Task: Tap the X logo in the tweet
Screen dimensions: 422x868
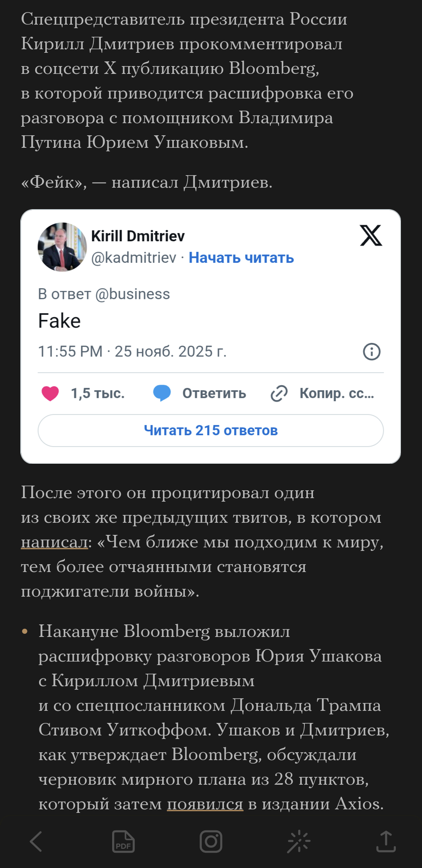Action: [371, 235]
